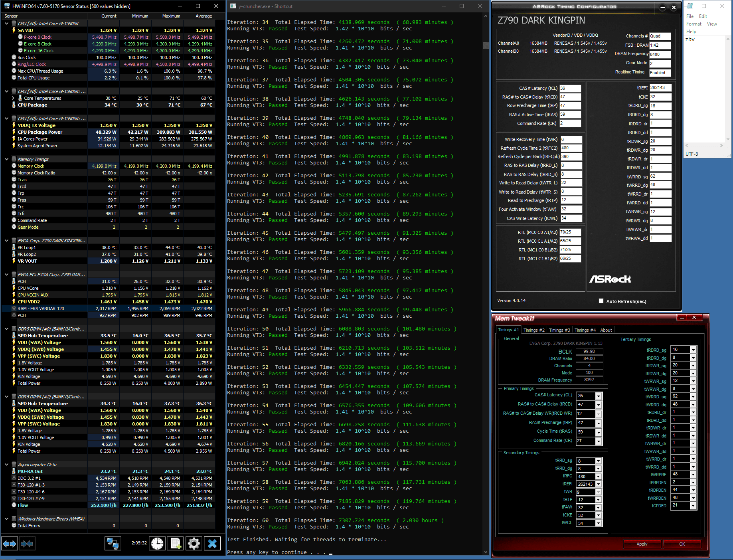Click the chip icon beside Aquacomputer Octo
Screen dimensions: 733x560
(x=14, y=465)
